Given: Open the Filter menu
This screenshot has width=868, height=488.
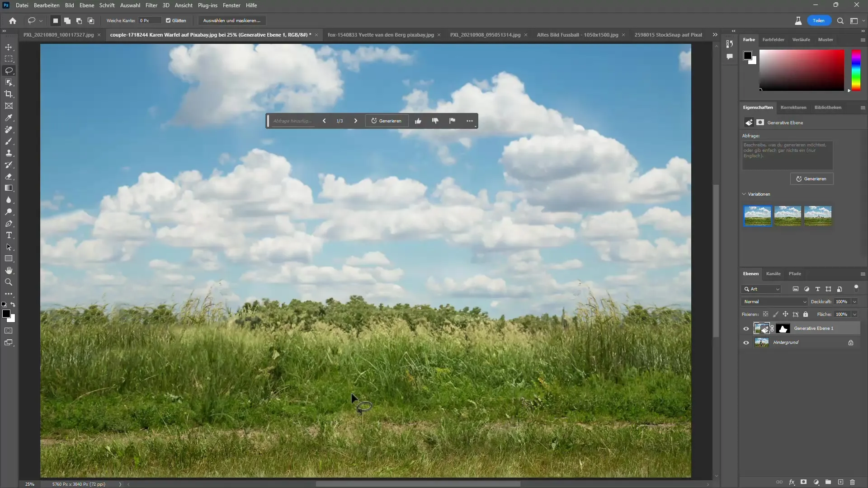Looking at the screenshot, I should [151, 5].
